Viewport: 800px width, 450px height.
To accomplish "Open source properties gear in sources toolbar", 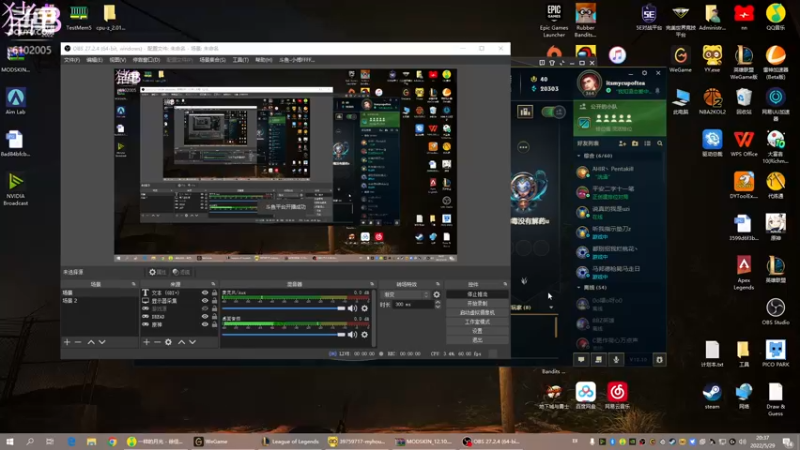I will coord(168,342).
